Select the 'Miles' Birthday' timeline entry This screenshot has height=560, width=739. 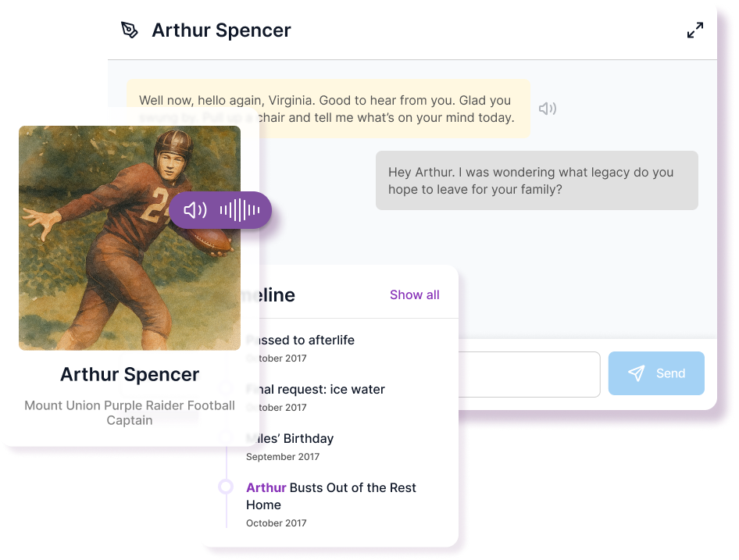[289, 438]
